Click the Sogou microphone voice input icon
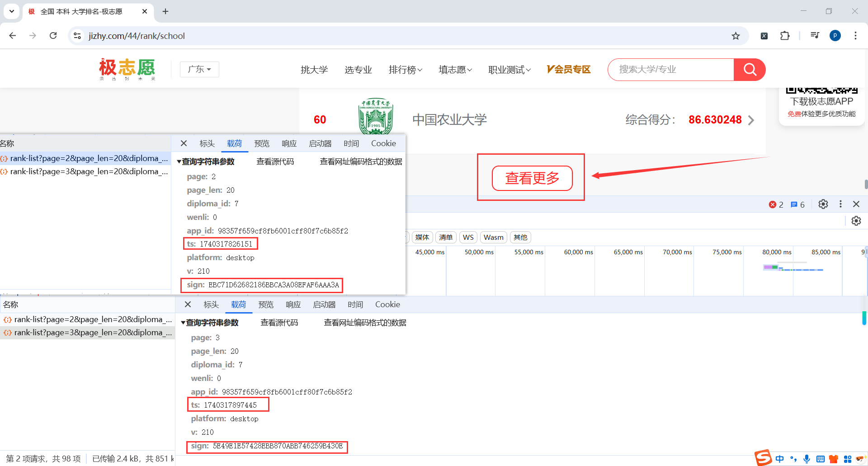The height and width of the screenshot is (466, 868). pos(807,459)
